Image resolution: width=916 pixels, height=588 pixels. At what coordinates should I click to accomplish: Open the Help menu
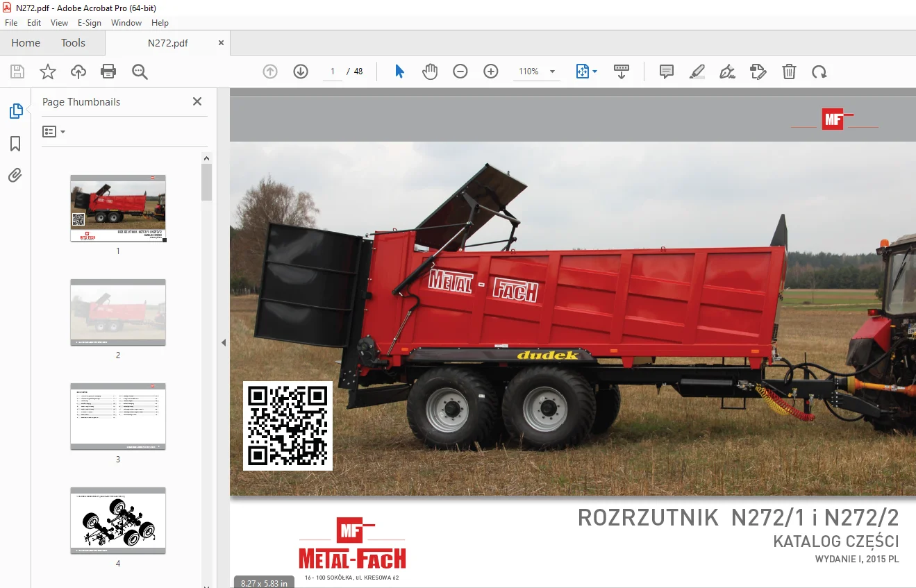click(160, 23)
